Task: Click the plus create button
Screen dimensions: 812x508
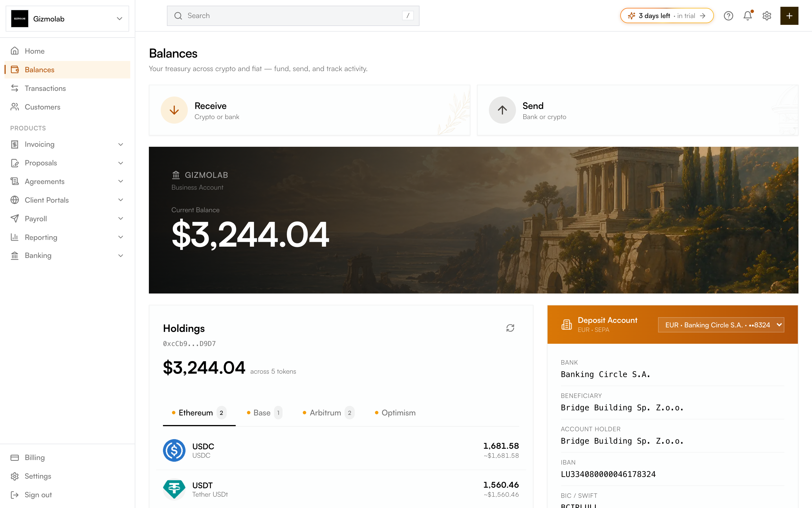Action: pyautogui.click(x=789, y=16)
